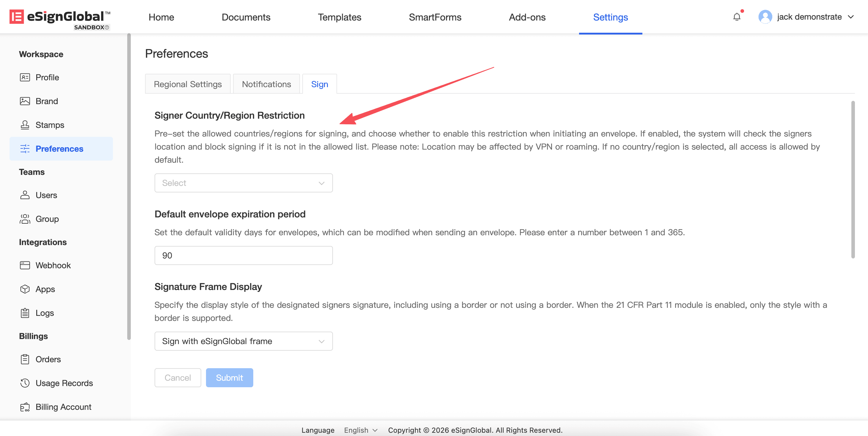Click the Brand image icon

25,101
